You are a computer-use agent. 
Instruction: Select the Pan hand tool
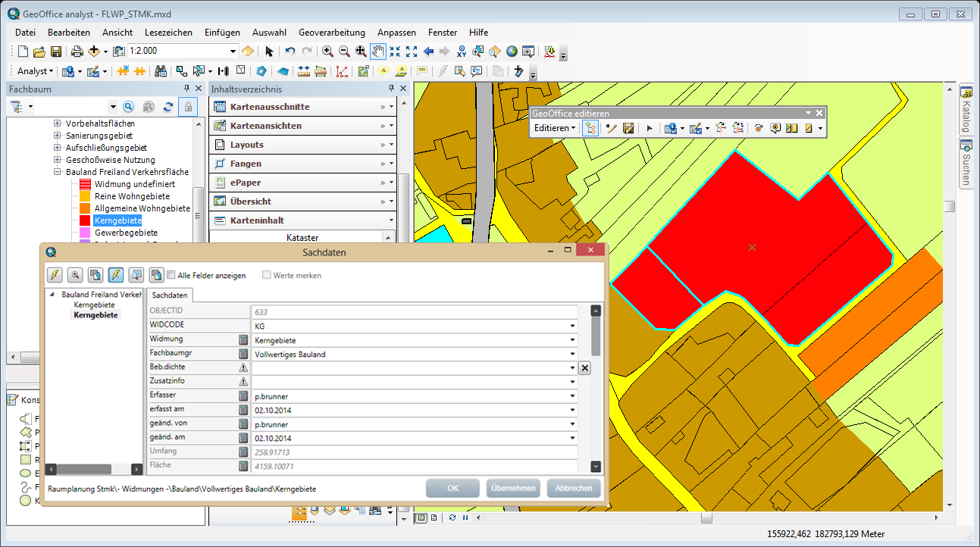click(377, 52)
